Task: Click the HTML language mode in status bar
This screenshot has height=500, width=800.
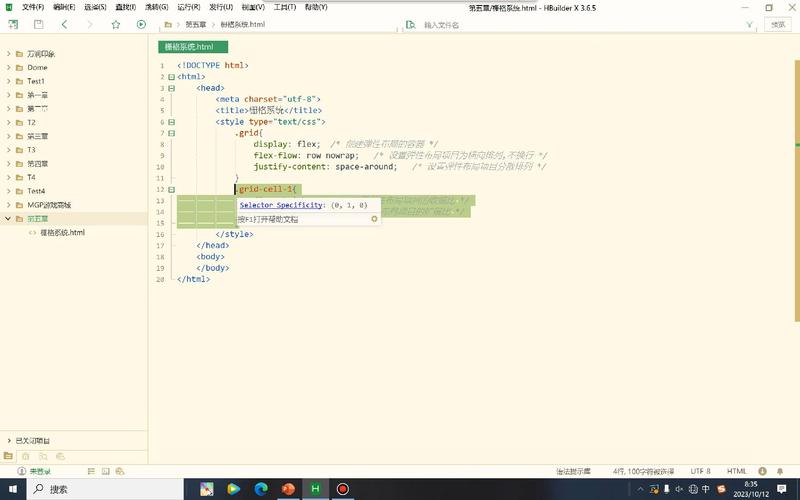Action: (x=736, y=471)
